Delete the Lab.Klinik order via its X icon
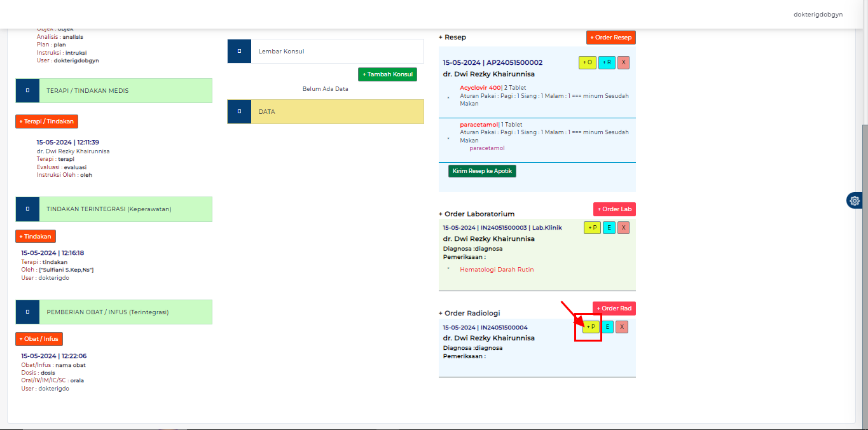Image resolution: width=868 pixels, height=430 pixels. pos(623,227)
